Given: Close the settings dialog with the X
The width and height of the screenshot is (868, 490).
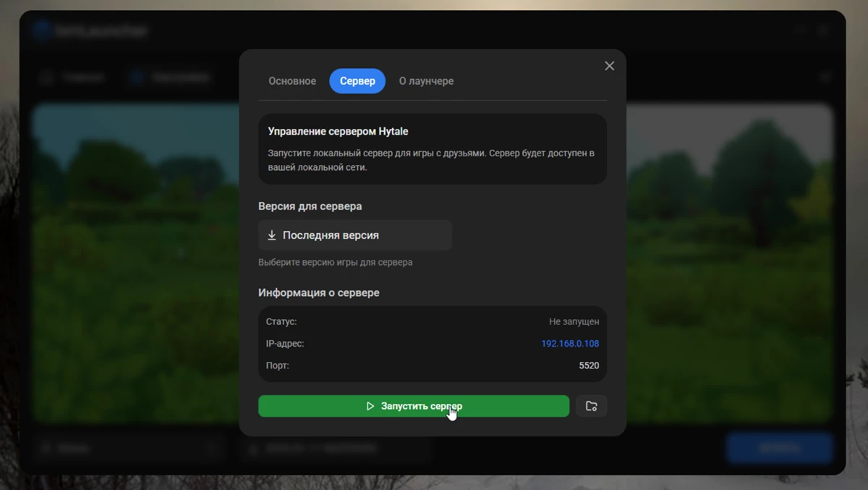Looking at the screenshot, I should pyautogui.click(x=609, y=66).
